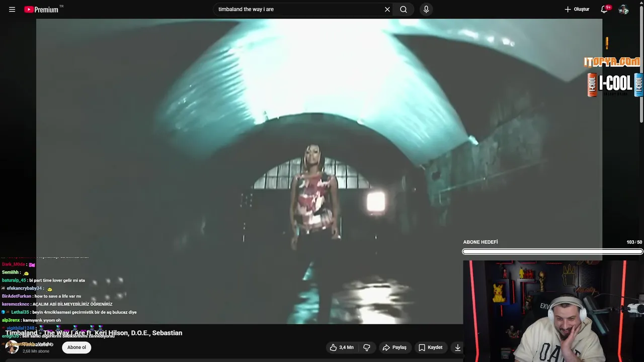Start voice search with microphone icon
Screen dimensions: 644x362
click(426, 9)
